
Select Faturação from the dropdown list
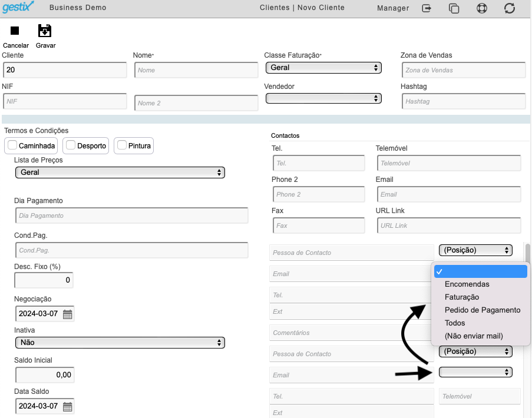point(481,297)
